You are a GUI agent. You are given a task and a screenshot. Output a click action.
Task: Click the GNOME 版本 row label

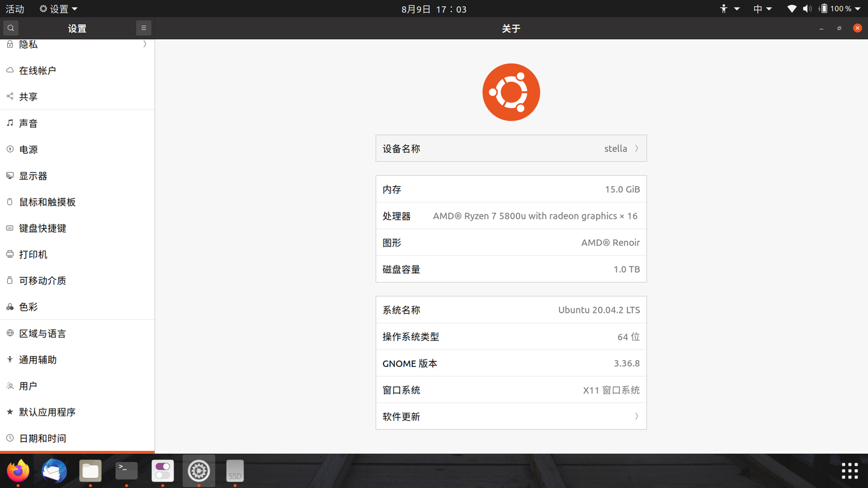pyautogui.click(x=410, y=364)
